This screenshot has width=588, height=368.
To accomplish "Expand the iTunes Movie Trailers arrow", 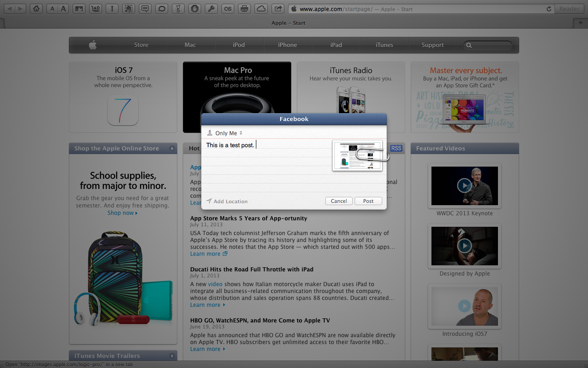I will 172,356.
